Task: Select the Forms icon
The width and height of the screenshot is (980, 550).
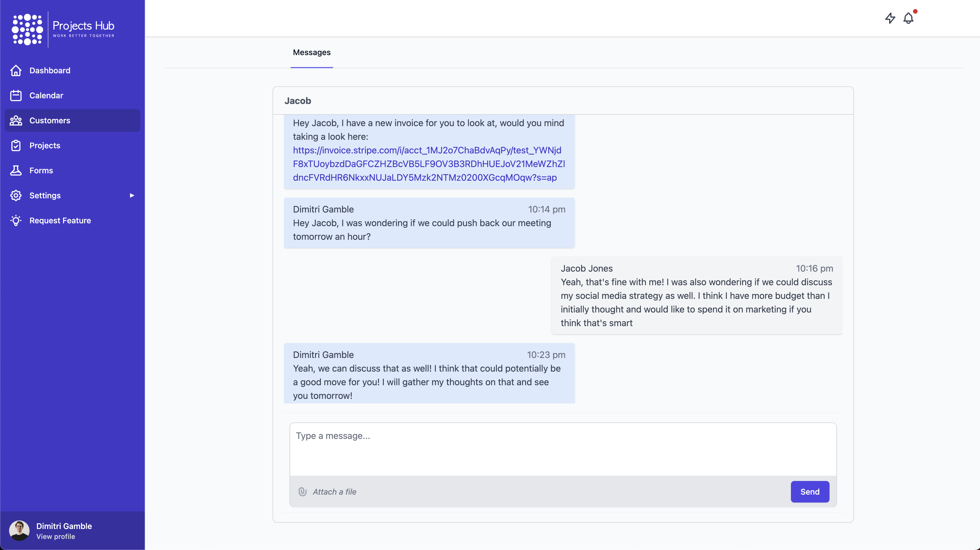Action: pyautogui.click(x=16, y=170)
